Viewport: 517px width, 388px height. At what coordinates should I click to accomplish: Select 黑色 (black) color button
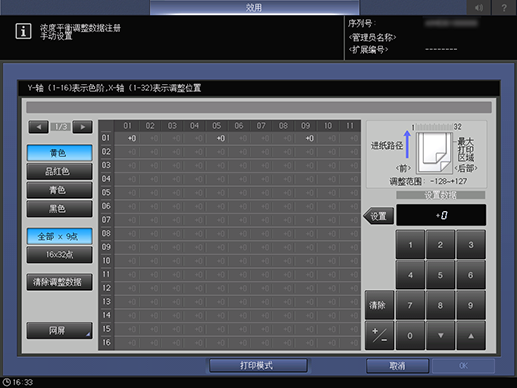coord(59,209)
